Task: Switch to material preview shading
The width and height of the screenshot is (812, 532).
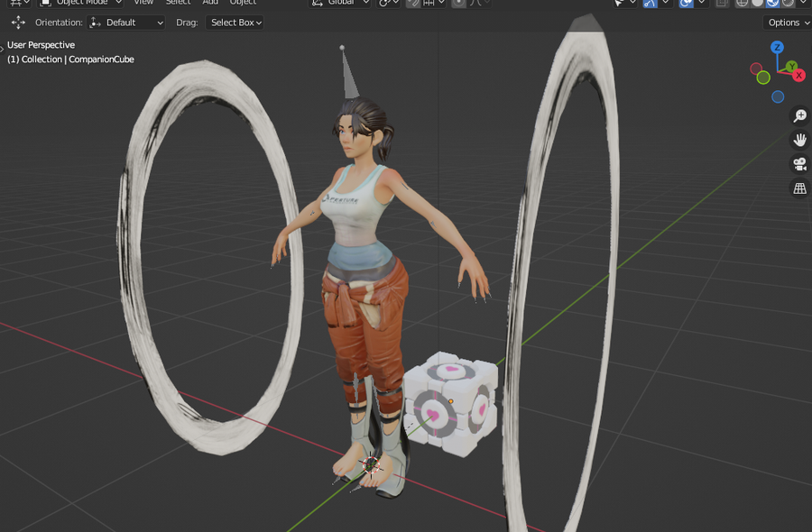Action: [x=772, y=3]
